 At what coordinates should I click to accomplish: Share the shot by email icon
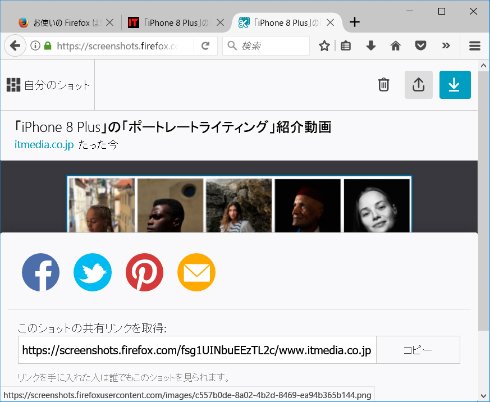click(196, 272)
